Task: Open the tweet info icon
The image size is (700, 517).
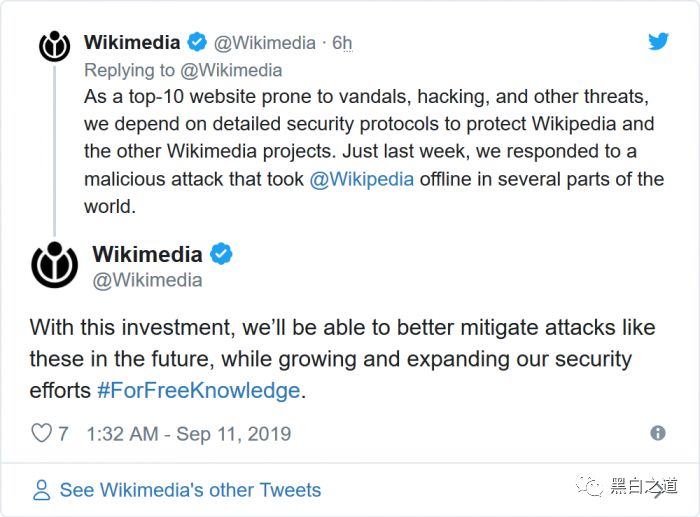Action: tap(657, 433)
